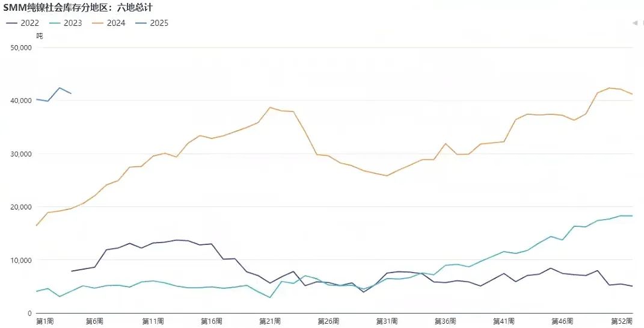Click the legend page arrow at top right

click(634, 23)
